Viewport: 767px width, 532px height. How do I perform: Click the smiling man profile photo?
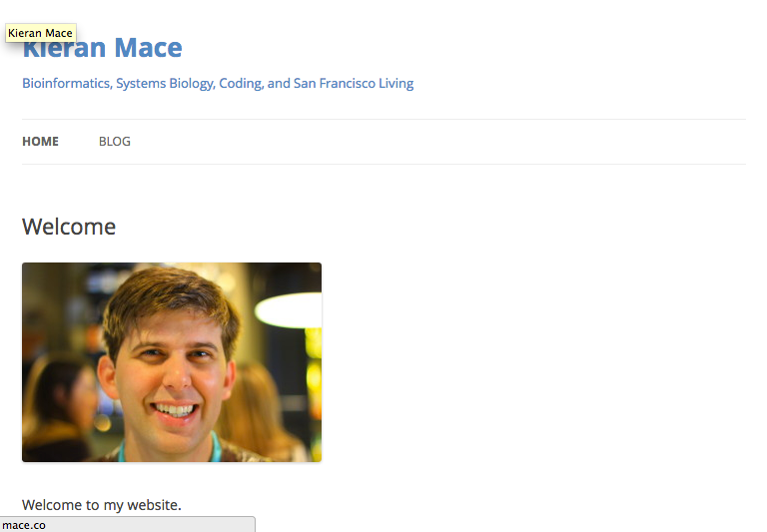[x=172, y=362]
